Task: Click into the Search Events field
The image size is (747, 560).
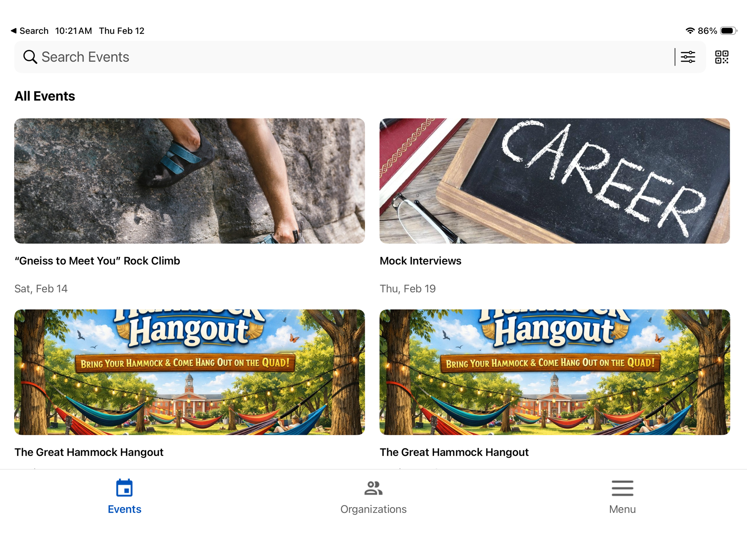Action: pyautogui.click(x=338, y=57)
